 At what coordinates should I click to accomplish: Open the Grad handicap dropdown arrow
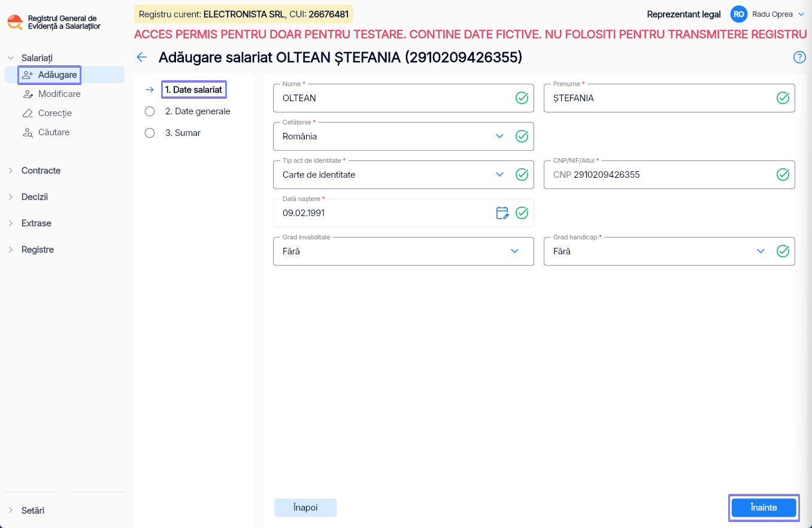point(761,251)
